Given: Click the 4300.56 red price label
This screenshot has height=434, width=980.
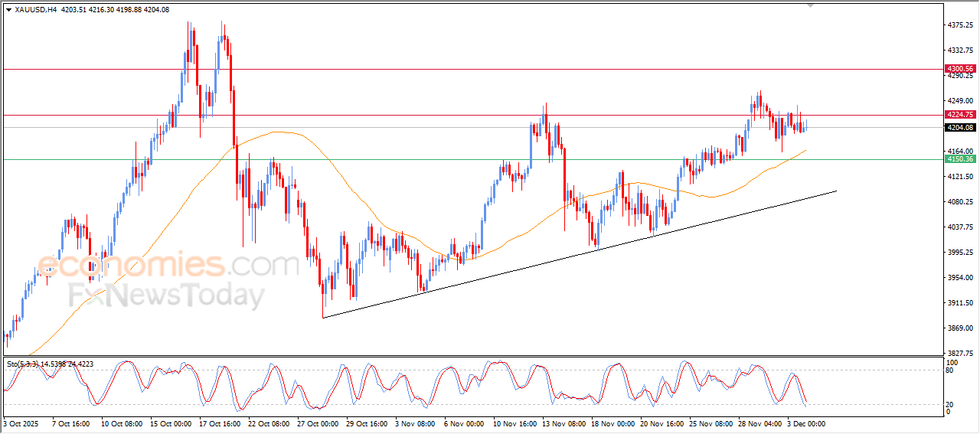Looking at the screenshot, I should tap(960, 69).
